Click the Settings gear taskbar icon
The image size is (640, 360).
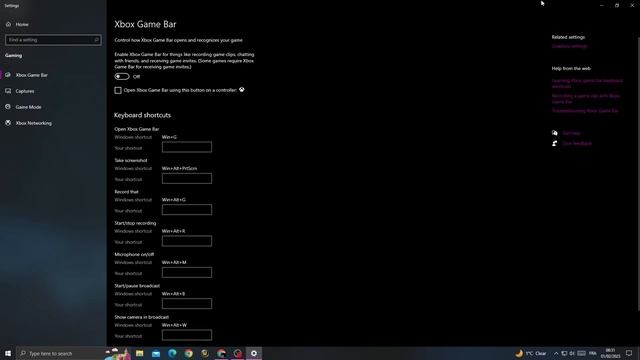(254, 353)
